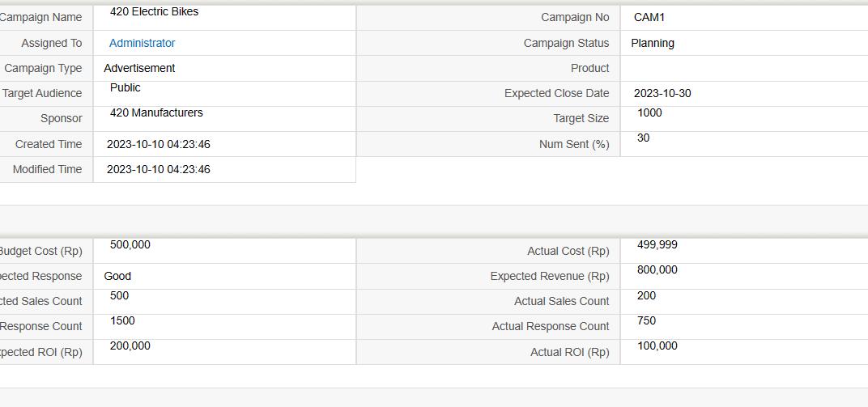
Task: Click the Expected Response value Good
Action: (117, 276)
